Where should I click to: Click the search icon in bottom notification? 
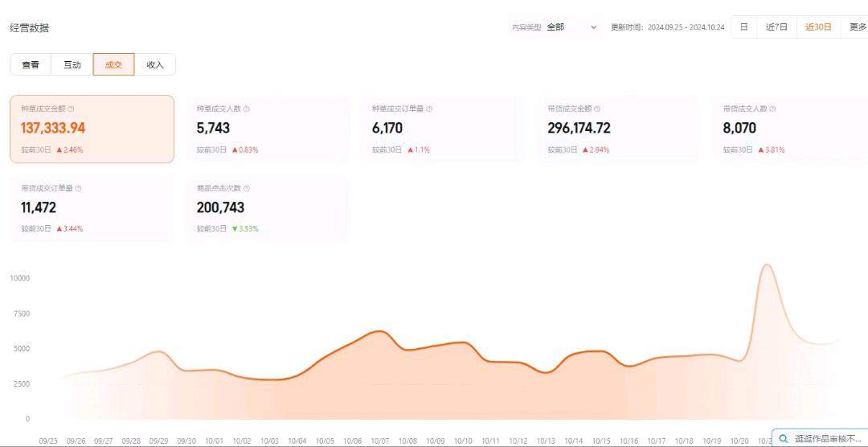[784, 439]
